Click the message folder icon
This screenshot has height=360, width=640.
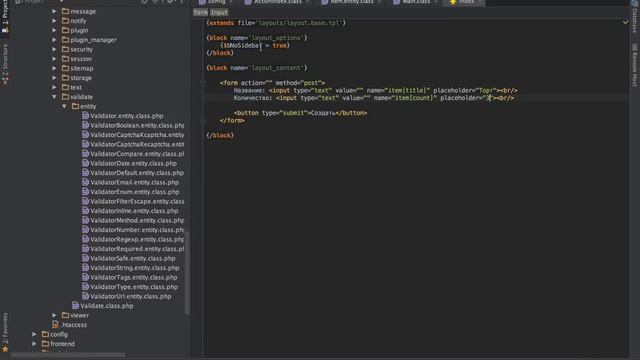click(x=65, y=11)
